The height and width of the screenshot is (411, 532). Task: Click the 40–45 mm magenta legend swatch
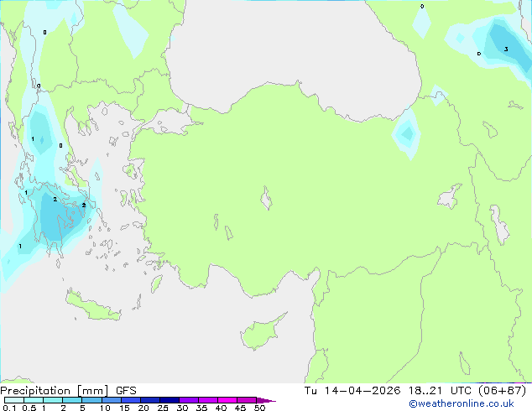click(x=227, y=400)
